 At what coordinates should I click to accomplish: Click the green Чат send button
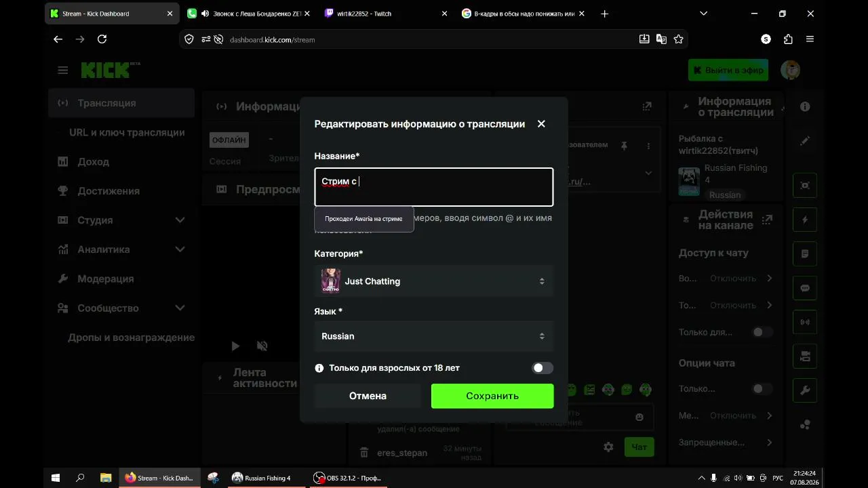(x=639, y=447)
